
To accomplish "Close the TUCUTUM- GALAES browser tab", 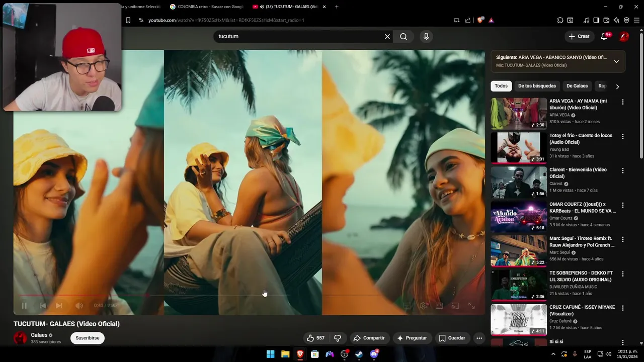I will point(324,7).
